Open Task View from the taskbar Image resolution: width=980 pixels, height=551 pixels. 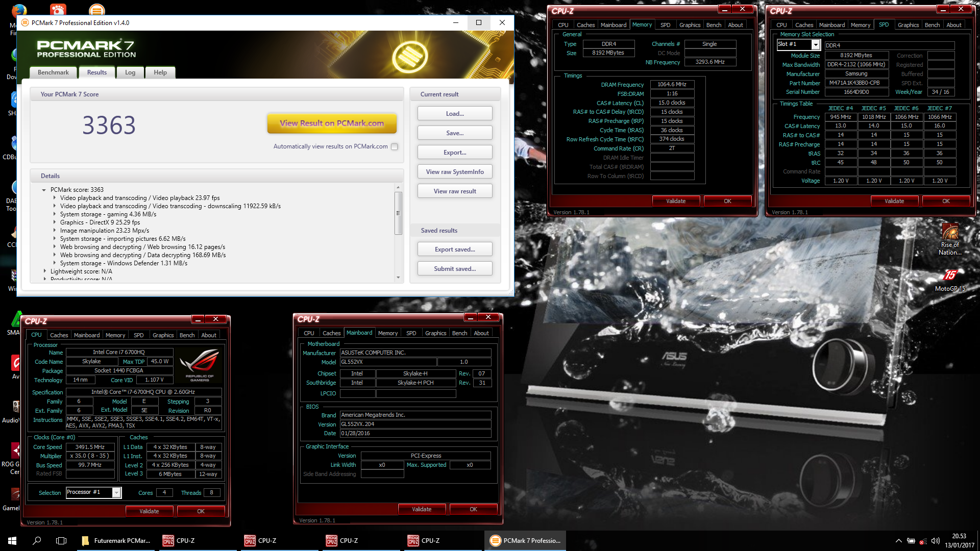coord(61,540)
